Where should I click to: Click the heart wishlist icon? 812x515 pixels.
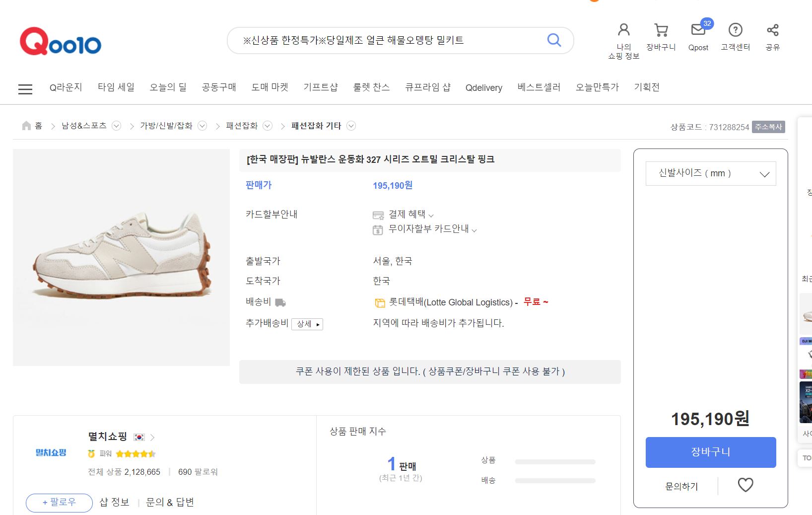pos(745,485)
